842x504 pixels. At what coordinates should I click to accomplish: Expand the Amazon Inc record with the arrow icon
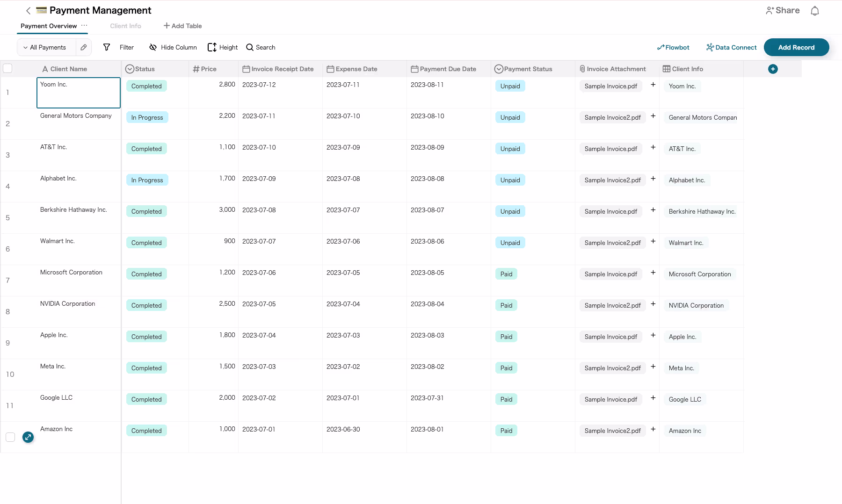pos(28,437)
